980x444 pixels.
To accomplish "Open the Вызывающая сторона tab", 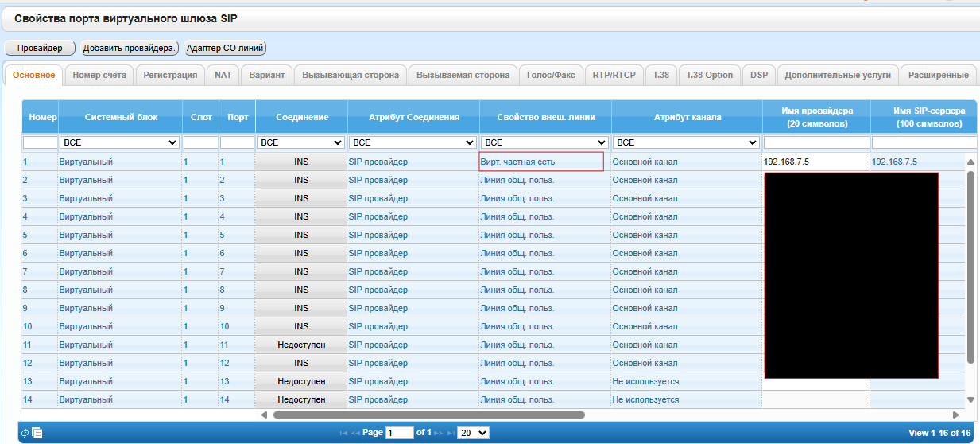I will 351,75.
